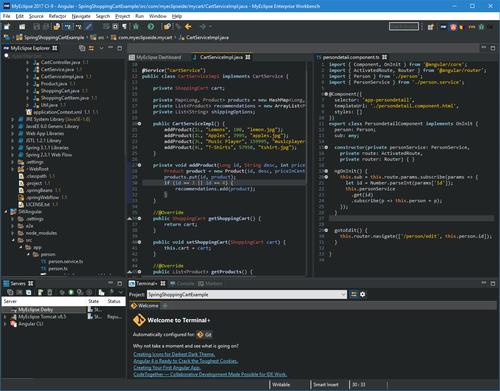
Task: Click the Quick Access search field
Action: (x=404, y=26)
